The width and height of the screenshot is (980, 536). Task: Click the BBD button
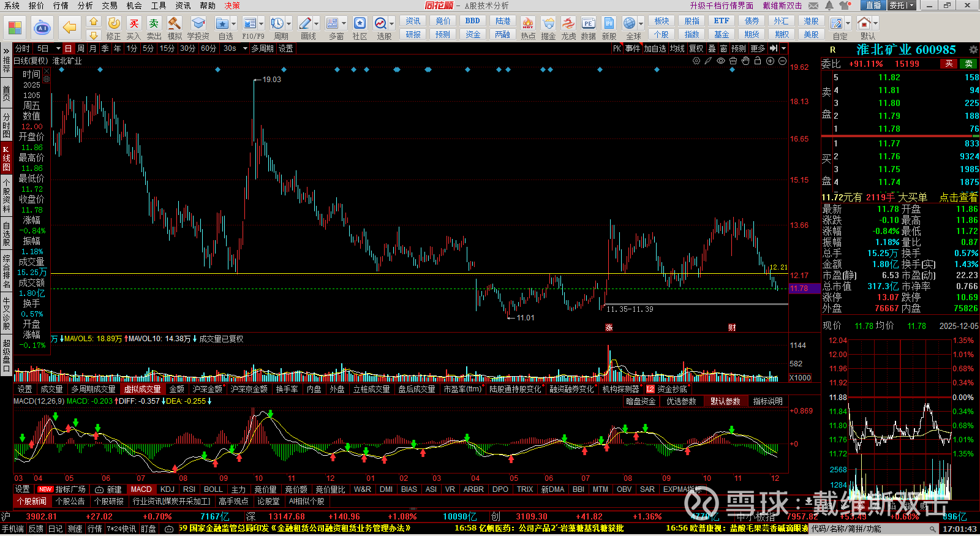[x=473, y=21]
